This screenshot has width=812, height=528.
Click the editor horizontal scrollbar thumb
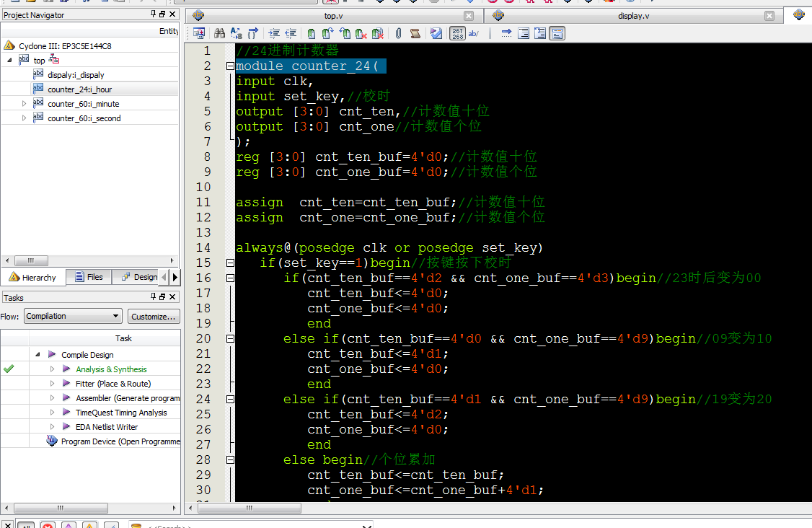(249, 509)
